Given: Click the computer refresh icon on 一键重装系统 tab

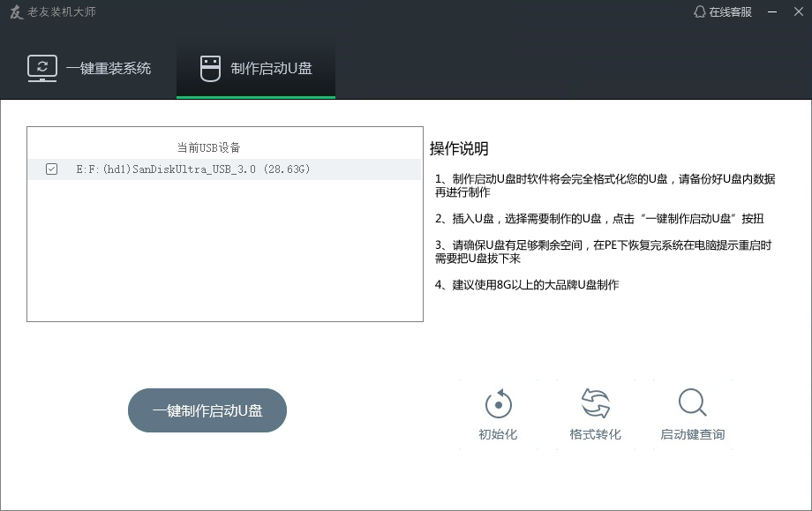Looking at the screenshot, I should coord(42,66).
